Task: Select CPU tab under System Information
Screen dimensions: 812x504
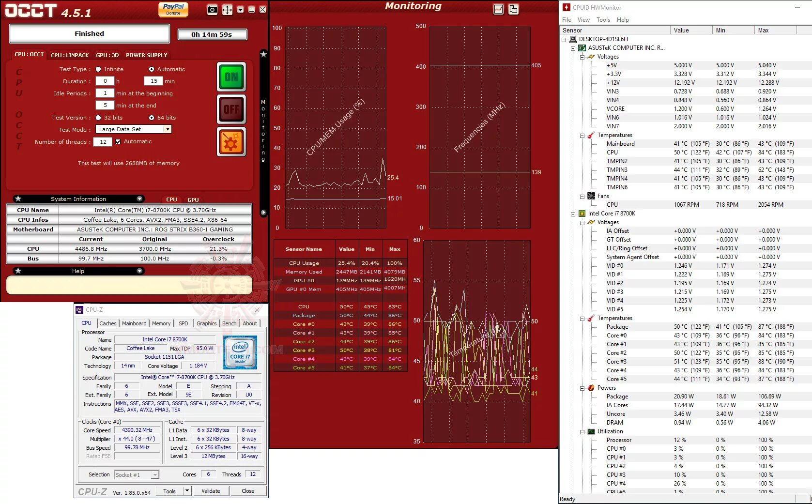Action: point(172,199)
